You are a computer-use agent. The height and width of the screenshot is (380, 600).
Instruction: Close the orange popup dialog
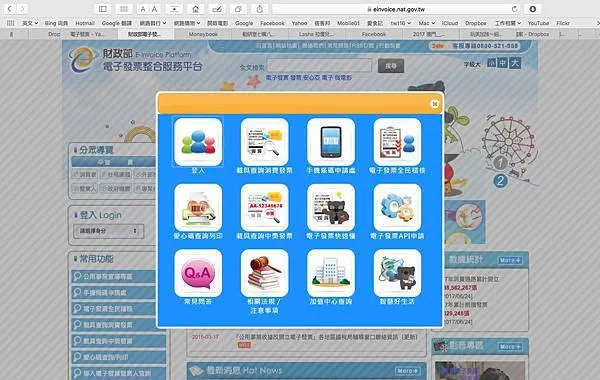click(x=434, y=104)
